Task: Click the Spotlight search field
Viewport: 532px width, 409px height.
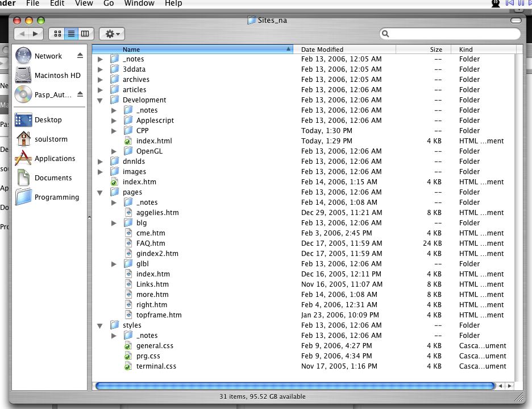Action: pos(450,34)
